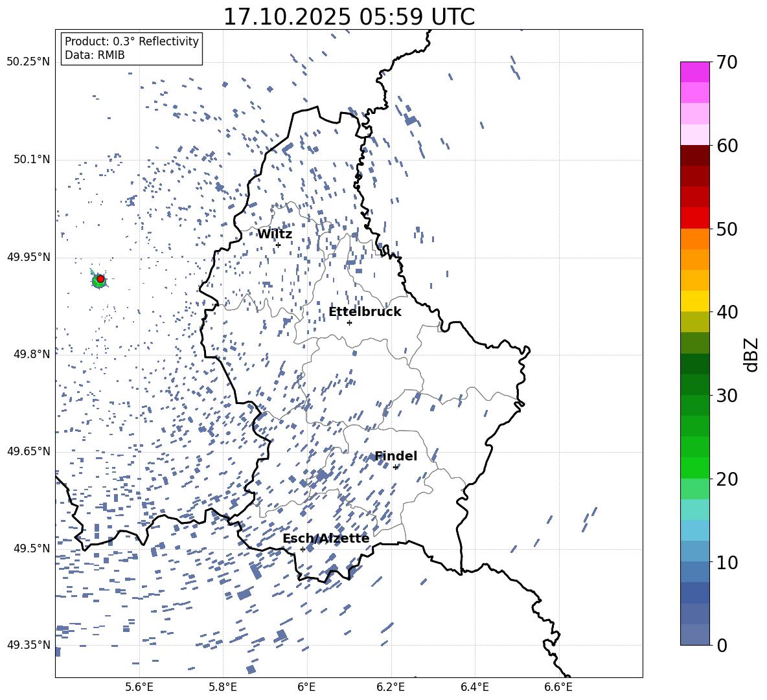The image size is (767, 700).
Task: Click the Esch/Alzette city label
Action: point(326,538)
